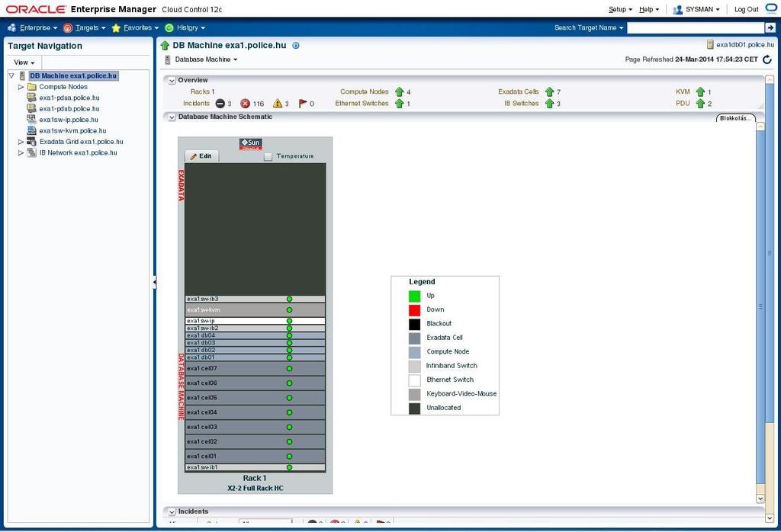Collapse the Overview section
The width and height of the screenshot is (781, 532).
click(x=172, y=81)
